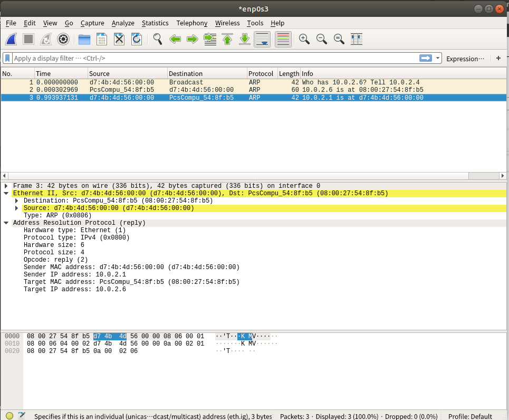Open a saved capture file
The height and width of the screenshot is (420, 509).
pyautogui.click(x=84, y=39)
